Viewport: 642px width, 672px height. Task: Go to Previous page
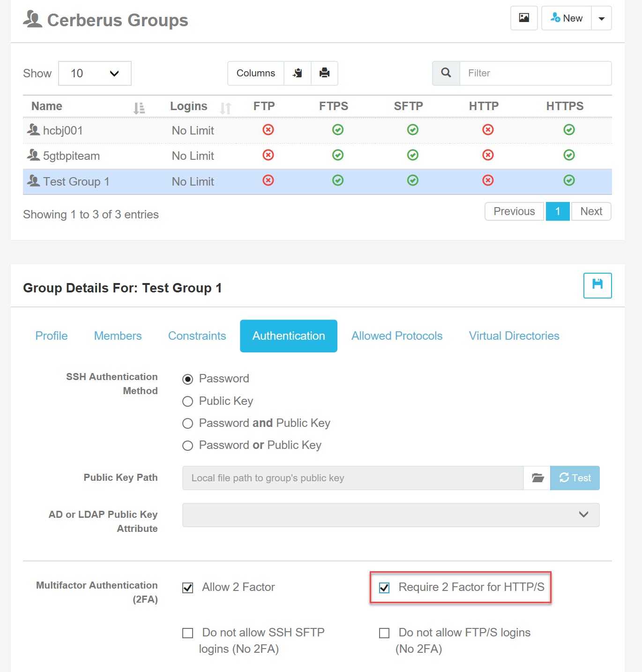[514, 211]
